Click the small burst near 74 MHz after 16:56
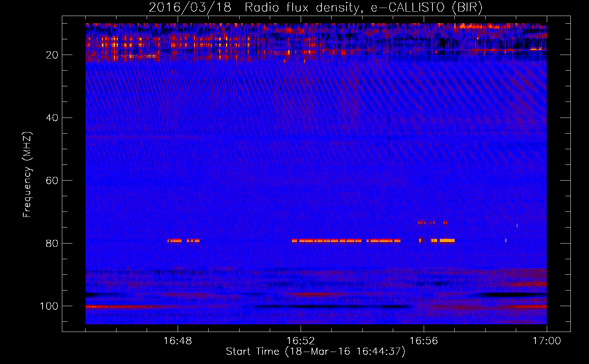Image resolution: width=589 pixels, height=364 pixels. coord(433,222)
